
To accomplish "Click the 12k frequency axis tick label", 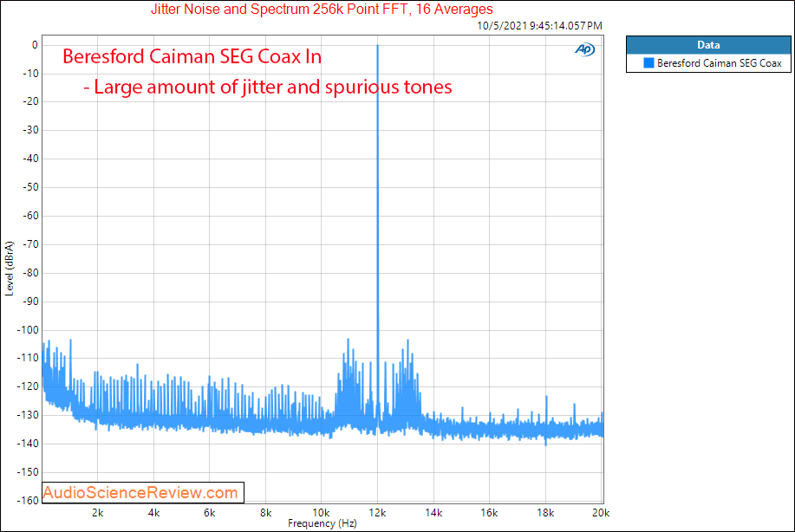I will [377, 513].
